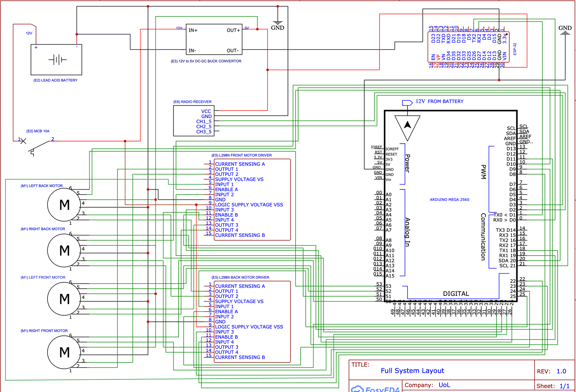Click the radio receiver "VCC" pin
Viewport: 576px width, 392px height.
click(x=206, y=112)
